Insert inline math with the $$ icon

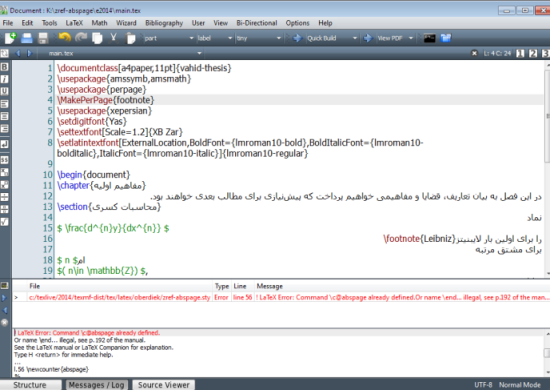pos(5,160)
